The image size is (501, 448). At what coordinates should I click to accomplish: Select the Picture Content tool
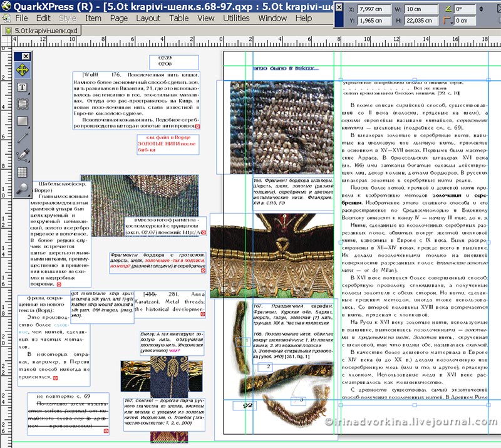point(22,104)
